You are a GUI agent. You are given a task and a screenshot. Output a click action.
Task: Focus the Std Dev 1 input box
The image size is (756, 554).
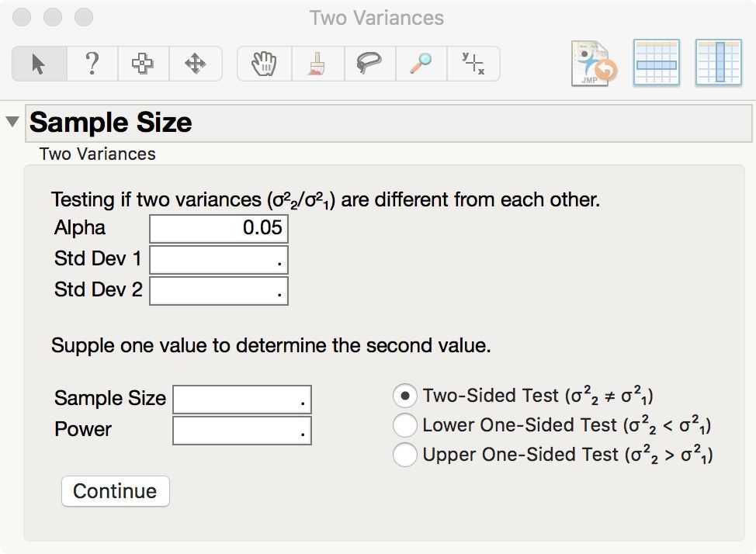click(x=218, y=260)
